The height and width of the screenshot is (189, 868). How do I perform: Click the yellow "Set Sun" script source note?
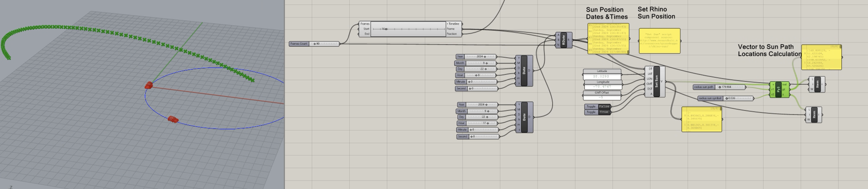pos(659,41)
